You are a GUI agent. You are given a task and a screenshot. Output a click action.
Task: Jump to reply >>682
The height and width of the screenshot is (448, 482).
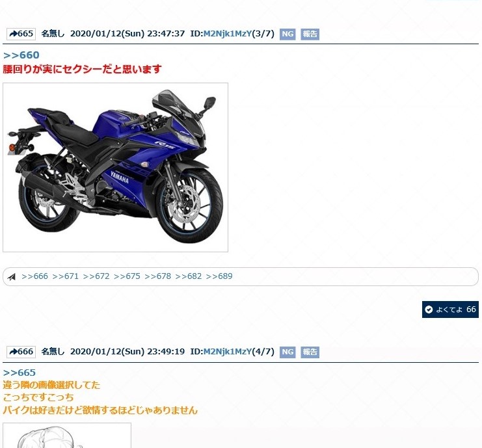click(x=189, y=276)
